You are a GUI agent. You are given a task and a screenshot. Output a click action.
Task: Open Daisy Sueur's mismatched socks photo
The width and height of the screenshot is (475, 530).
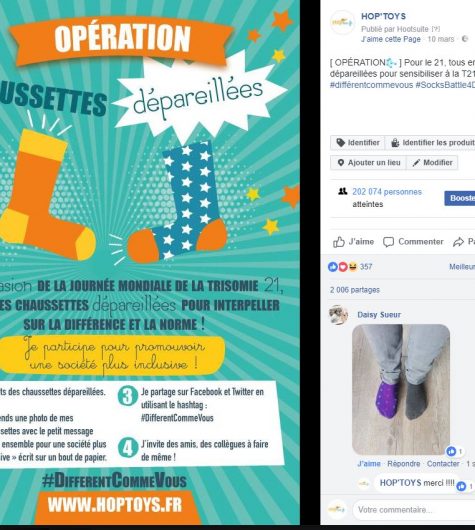coord(401,389)
